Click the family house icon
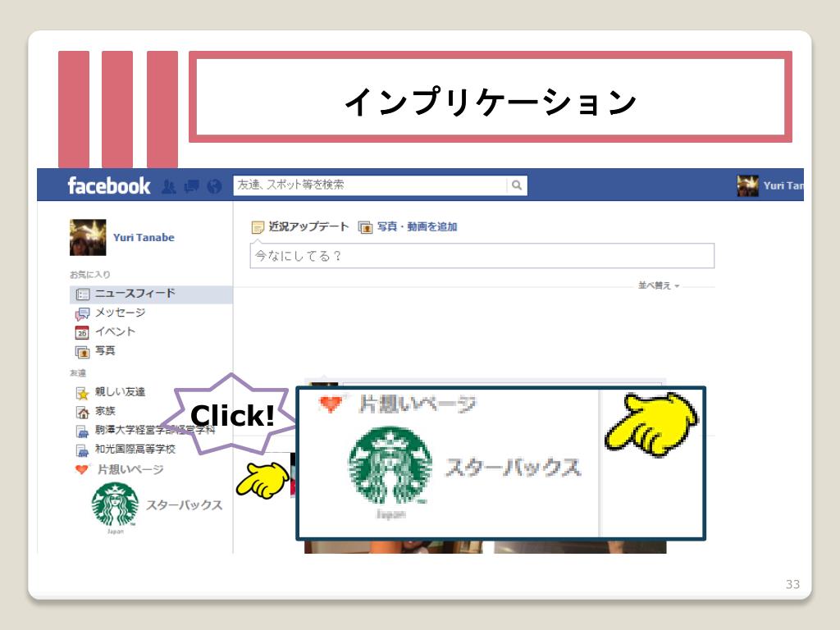Image resolution: width=840 pixels, height=630 pixels. tap(83, 413)
